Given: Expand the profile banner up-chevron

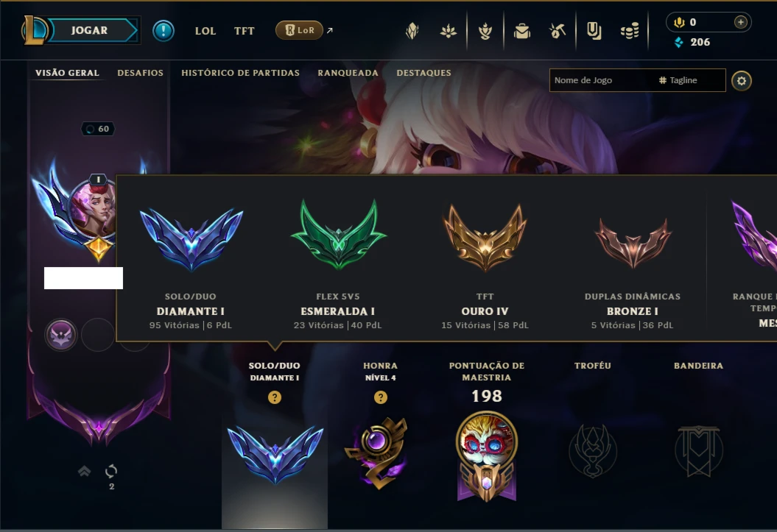Looking at the screenshot, I should 84,471.
